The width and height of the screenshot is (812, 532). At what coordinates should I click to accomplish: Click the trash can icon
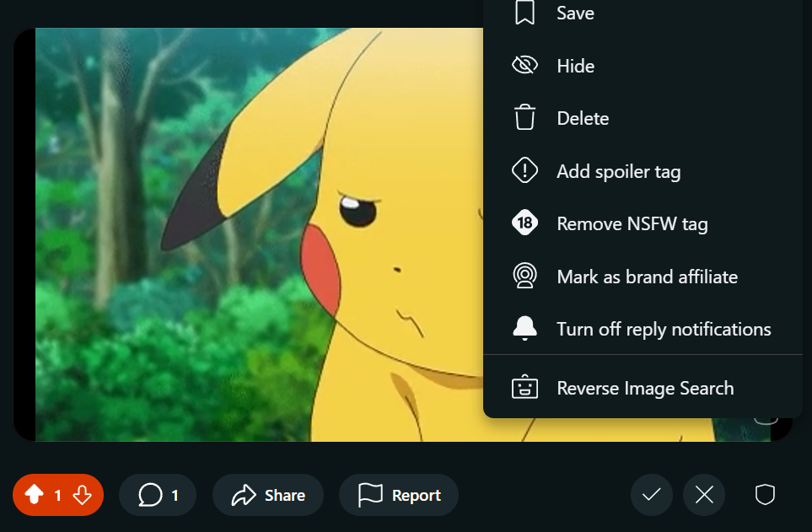pyautogui.click(x=524, y=117)
